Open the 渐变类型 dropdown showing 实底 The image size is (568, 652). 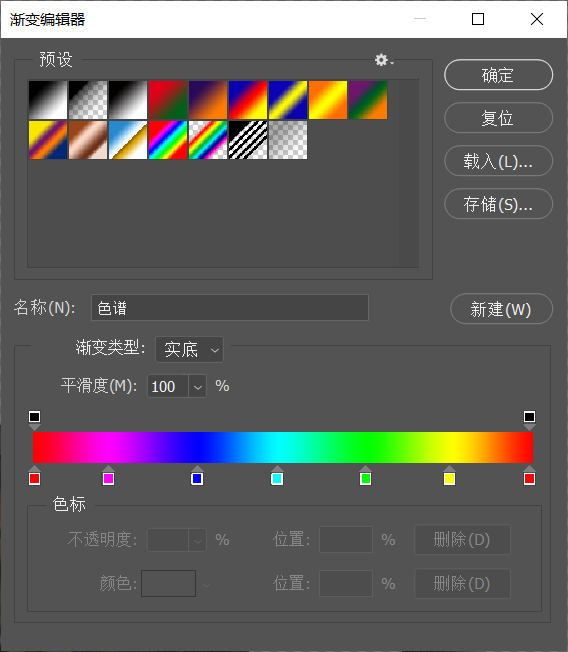(189, 349)
